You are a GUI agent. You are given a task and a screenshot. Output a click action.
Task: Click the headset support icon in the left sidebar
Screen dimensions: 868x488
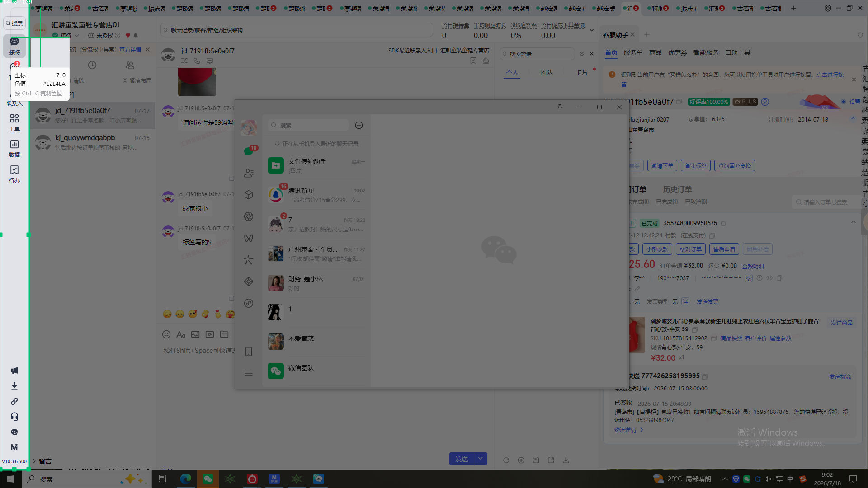pyautogui.click(x=14, y=417)
